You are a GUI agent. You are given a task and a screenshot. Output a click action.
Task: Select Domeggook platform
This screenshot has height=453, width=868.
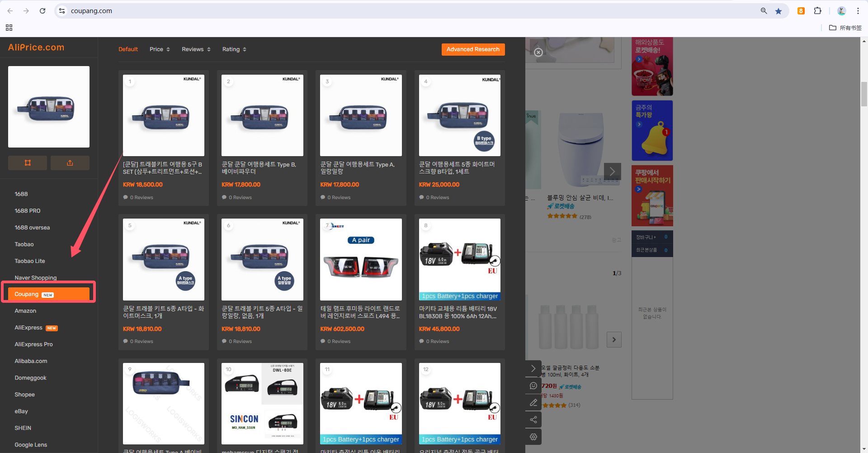30,378
